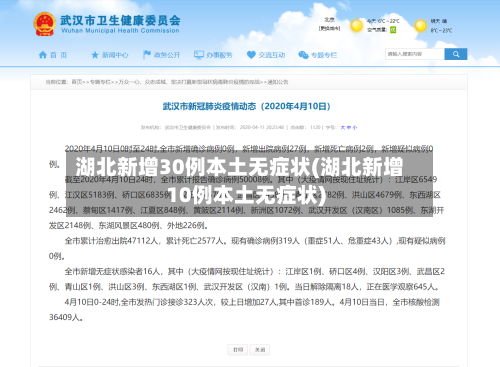
Task: Click the heart icon beside 交流互动
Action: click(251, 55)
